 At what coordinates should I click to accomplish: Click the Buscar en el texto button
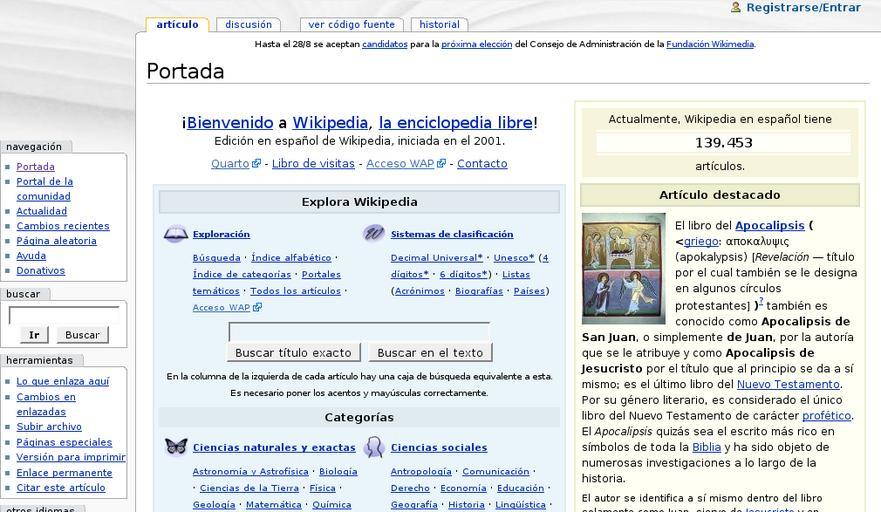[430, 353]
